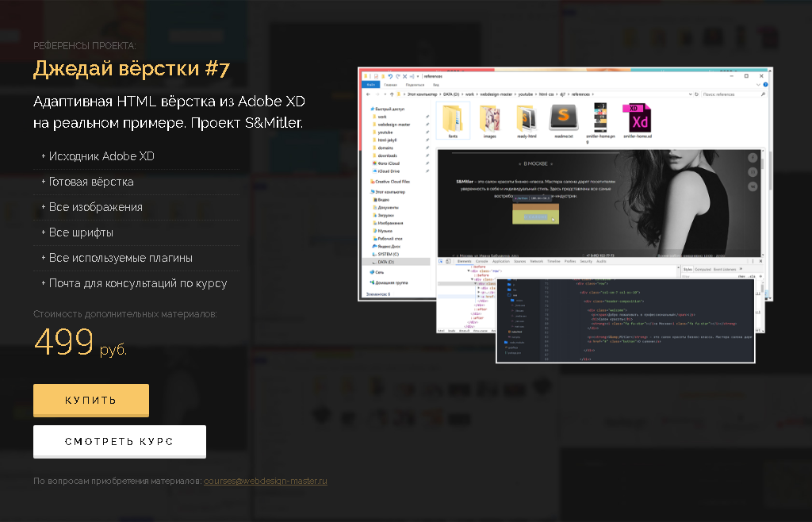
Task: Click the Facebook round icon on site preview
Action: [753, 157]
